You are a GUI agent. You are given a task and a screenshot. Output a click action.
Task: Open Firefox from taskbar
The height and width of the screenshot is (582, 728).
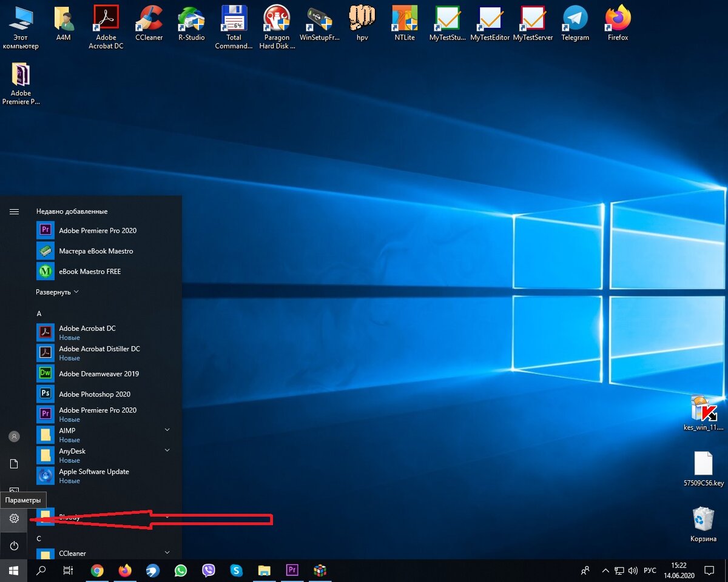pyautogui.click(x=125, y=570)
